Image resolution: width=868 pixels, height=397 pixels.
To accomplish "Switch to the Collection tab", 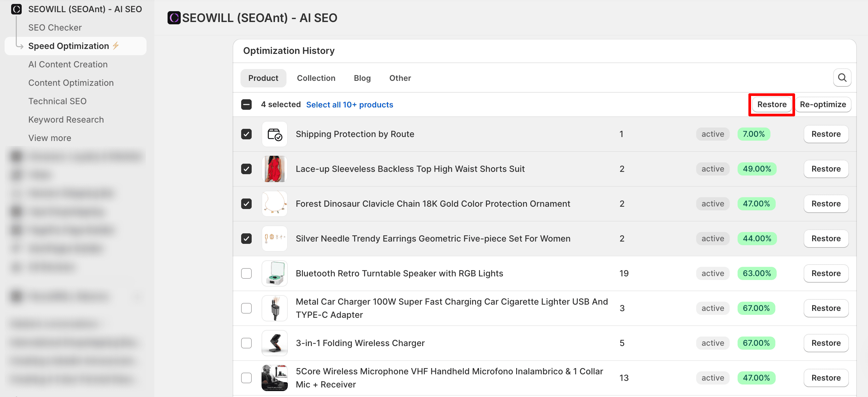I will pos(316,78).
